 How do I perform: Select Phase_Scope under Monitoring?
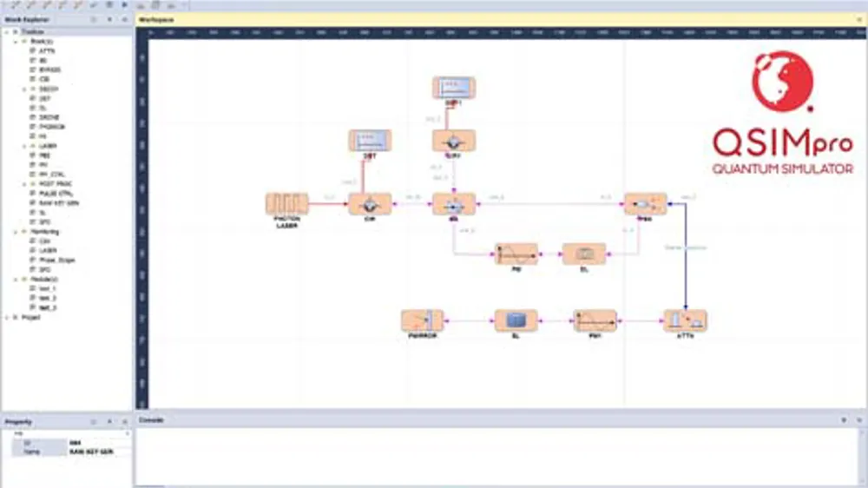point(56,260)
